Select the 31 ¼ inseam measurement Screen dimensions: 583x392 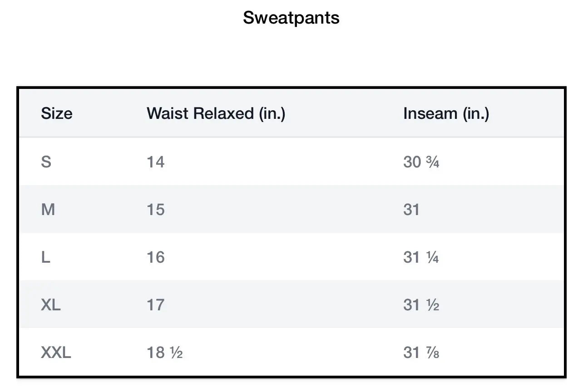click(x=421, y=257)
